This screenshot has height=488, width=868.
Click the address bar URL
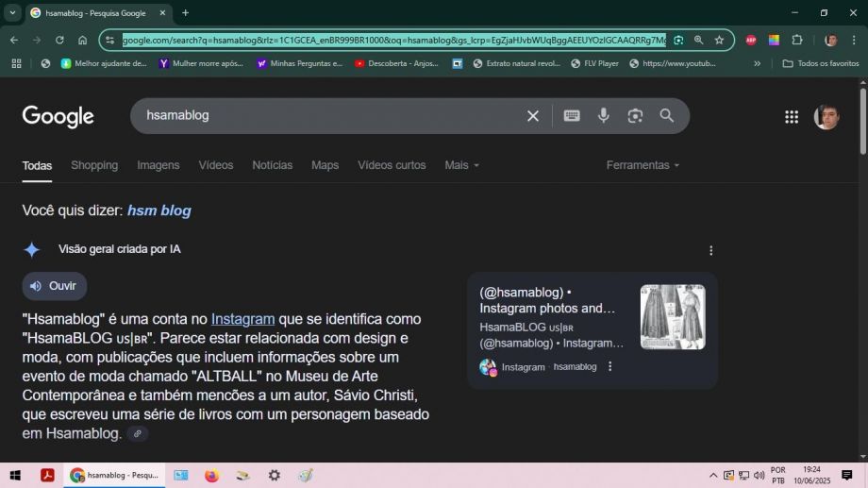coord(394,40)
